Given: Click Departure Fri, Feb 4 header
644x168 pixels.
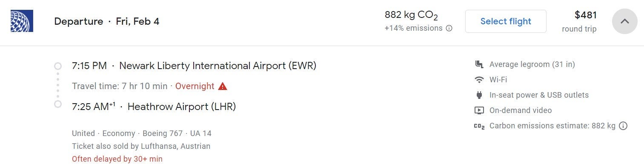Looking at the screenshot, I should tap(107, 21).
